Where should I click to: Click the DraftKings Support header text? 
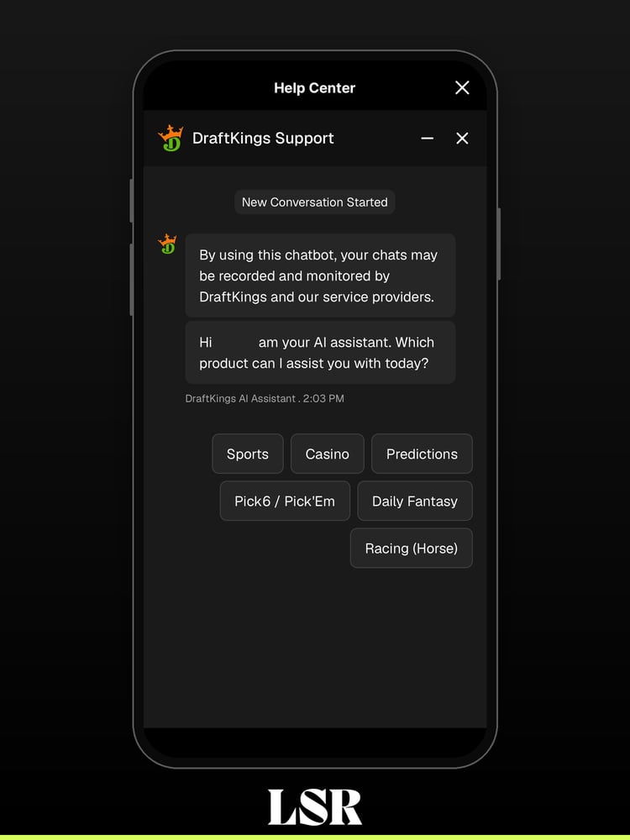pyautogui.click(x=263, y=139)
